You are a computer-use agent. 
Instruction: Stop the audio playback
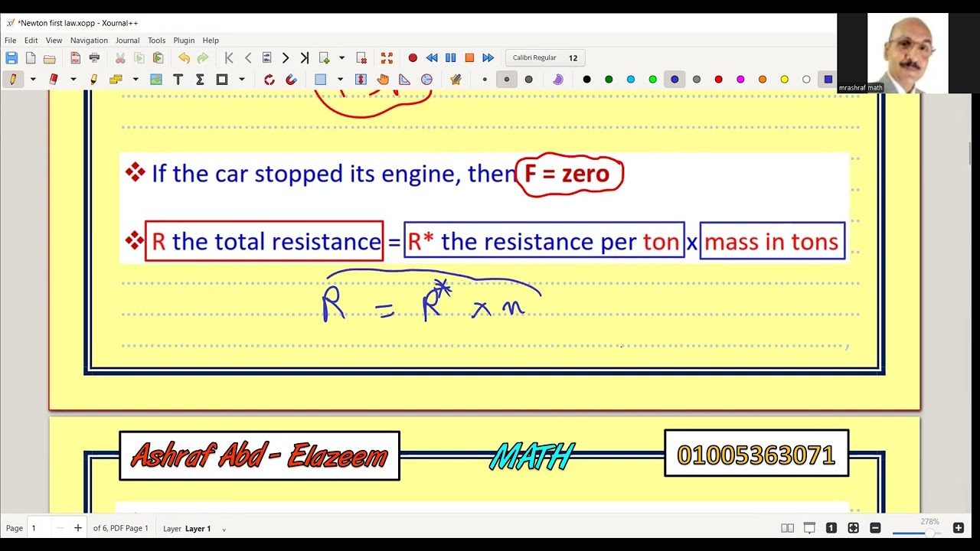(469, 58)
